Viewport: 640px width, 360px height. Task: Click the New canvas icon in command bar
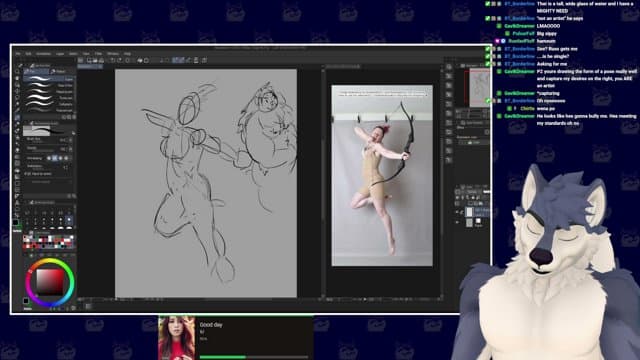point(89,60)
